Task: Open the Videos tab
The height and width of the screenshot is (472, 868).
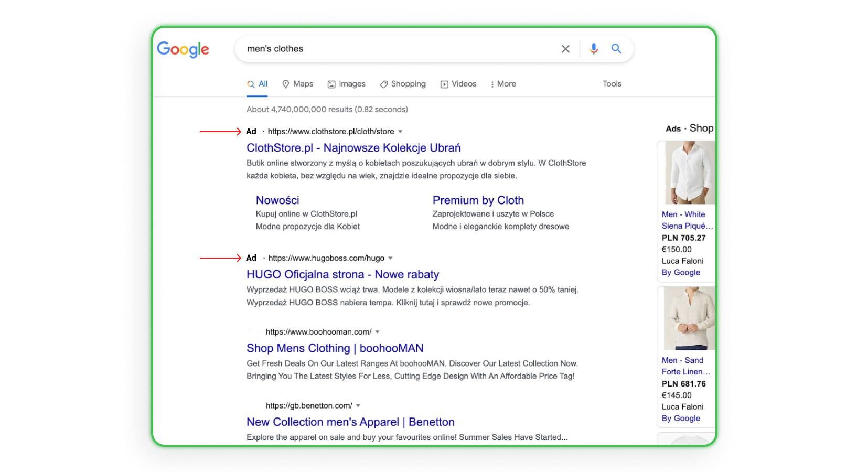Action: (458, 84)
